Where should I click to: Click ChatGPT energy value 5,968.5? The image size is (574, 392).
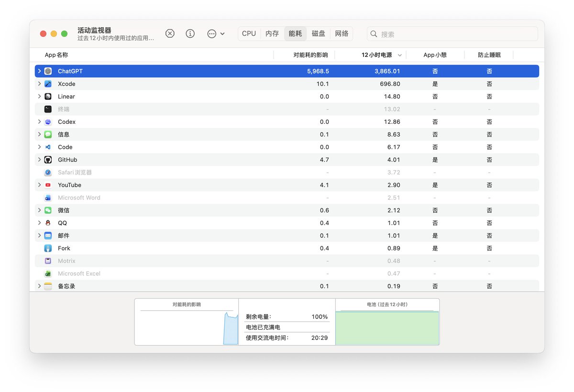click(318, 71)
